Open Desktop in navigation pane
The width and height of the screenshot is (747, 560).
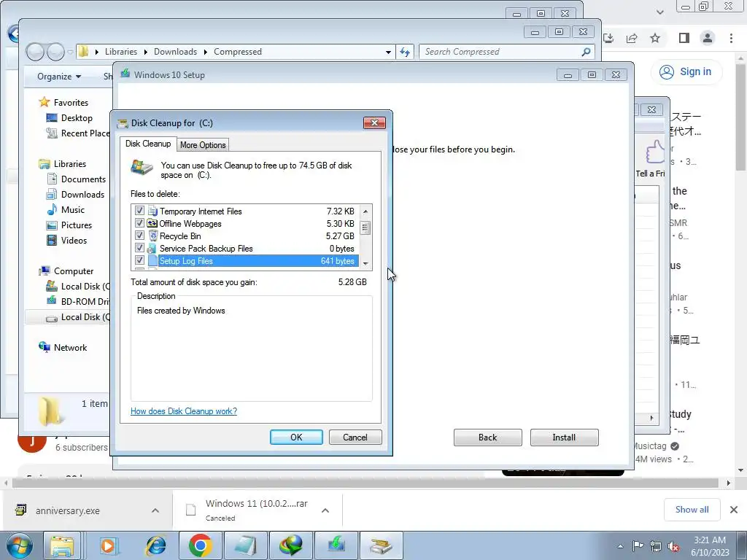pos(76,117)
